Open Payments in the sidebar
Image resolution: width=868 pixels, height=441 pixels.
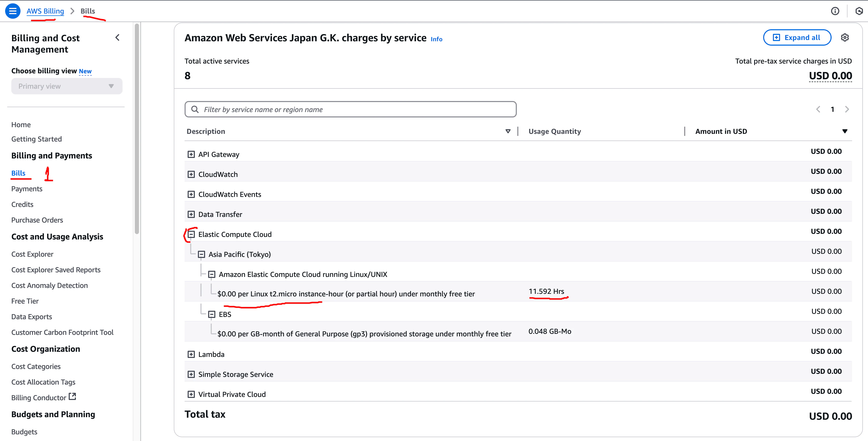point(27,189)
